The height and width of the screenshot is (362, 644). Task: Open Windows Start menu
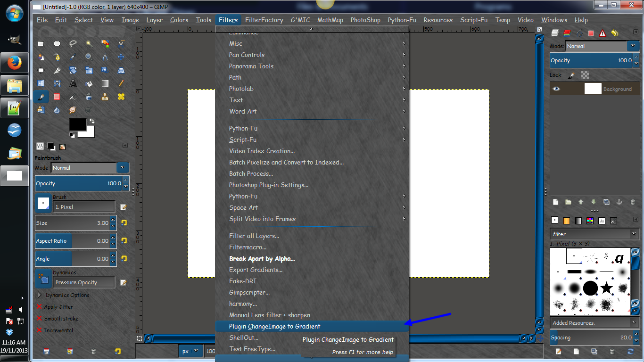(x=15, y=12)
